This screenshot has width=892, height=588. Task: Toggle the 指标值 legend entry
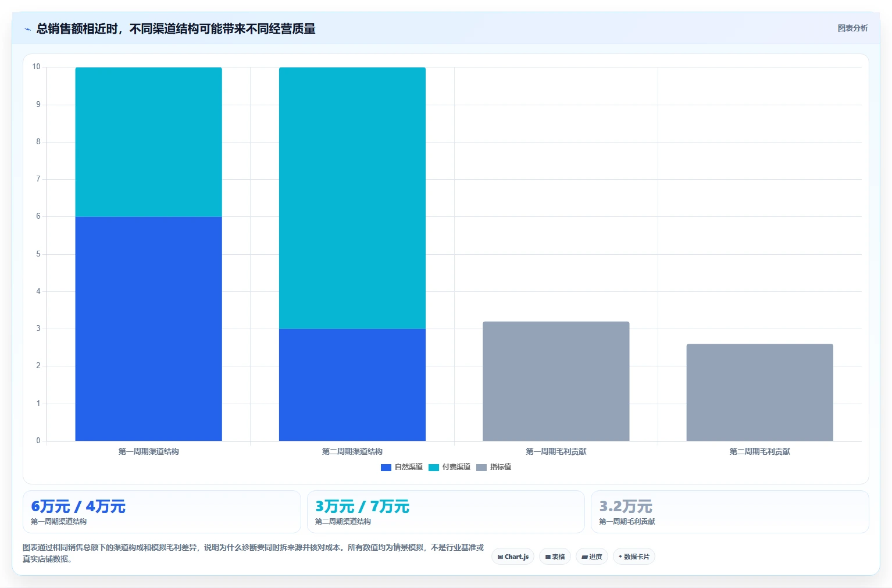(x=494, y=467)
